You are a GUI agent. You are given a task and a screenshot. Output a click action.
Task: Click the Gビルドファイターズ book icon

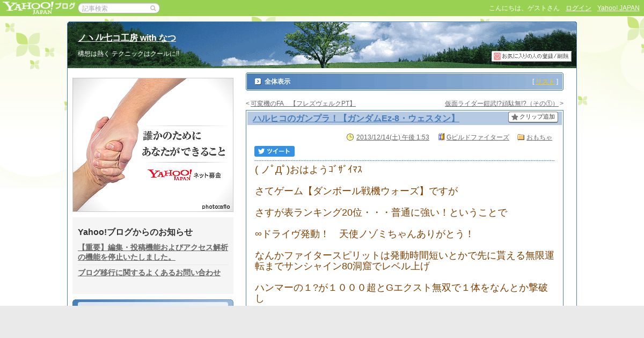tap(441, 137)
